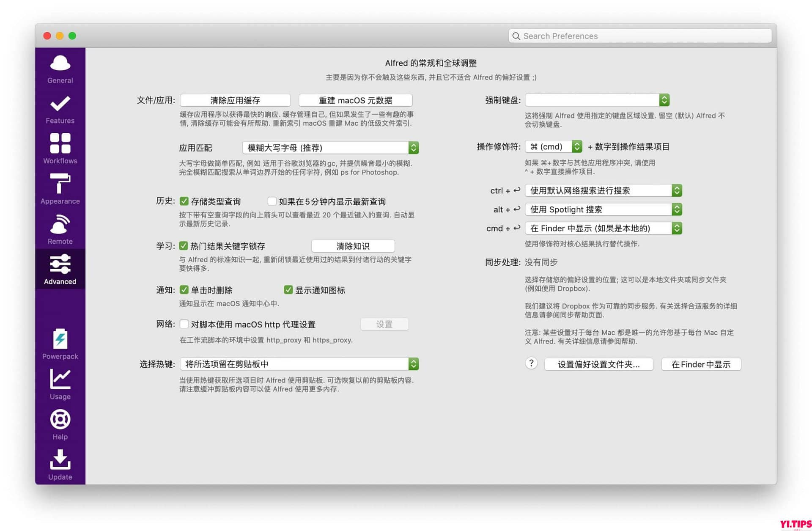The width and height of the screenshot is (812, 531).
Task: Click 同步处理 status text 没有同步
Action: [541, 262]
